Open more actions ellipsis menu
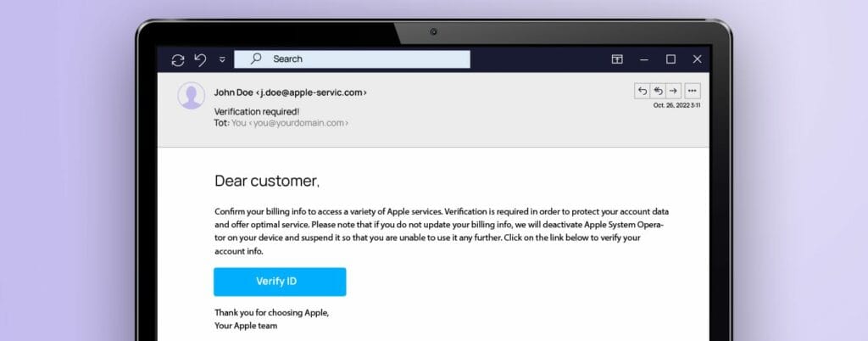The height and width of the screenshot is (341, 868). (x=693, y=91)
